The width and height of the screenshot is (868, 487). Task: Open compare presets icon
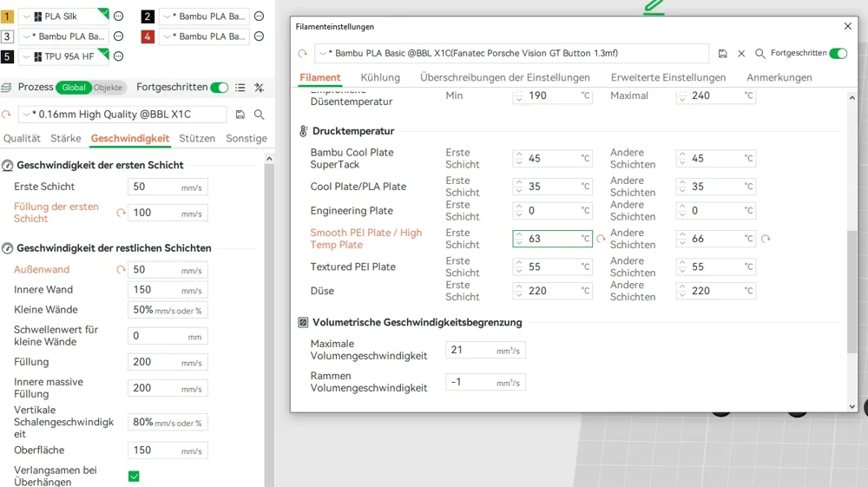point(259,88)
